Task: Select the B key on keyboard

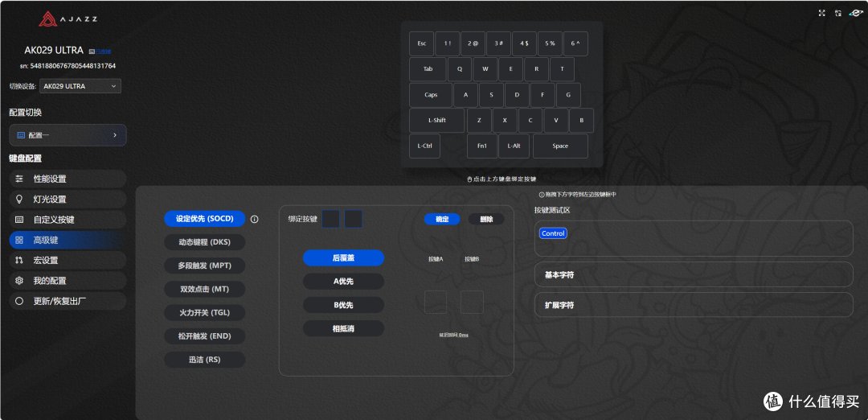Action: 581,120
